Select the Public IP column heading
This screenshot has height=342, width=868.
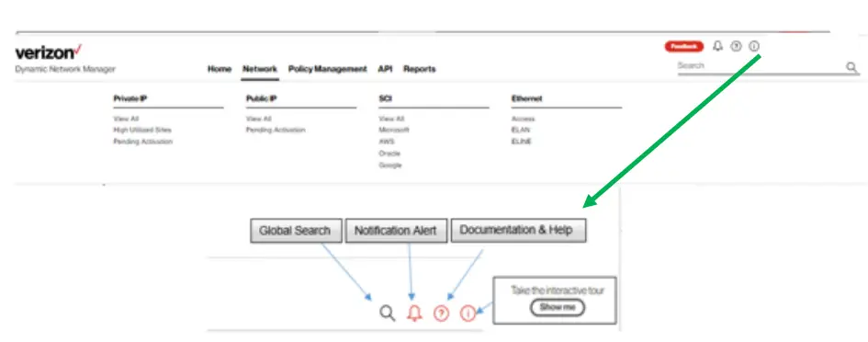pos(261,98)
